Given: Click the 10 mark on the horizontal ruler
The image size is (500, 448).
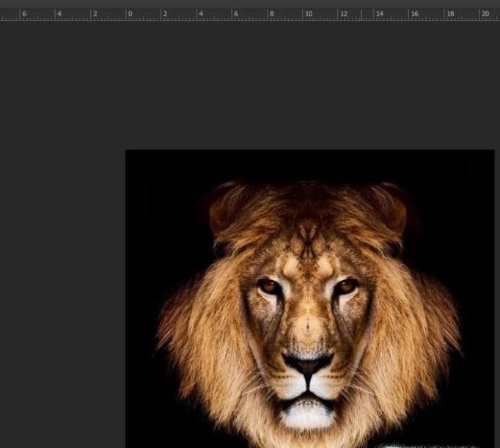Looking at the screenshot, I should [307, 14].
